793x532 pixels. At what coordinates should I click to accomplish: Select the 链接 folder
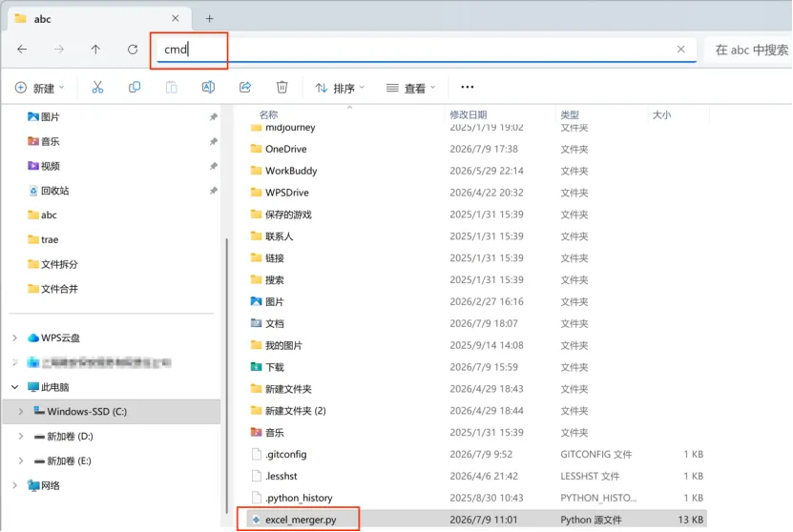point(267,257)
